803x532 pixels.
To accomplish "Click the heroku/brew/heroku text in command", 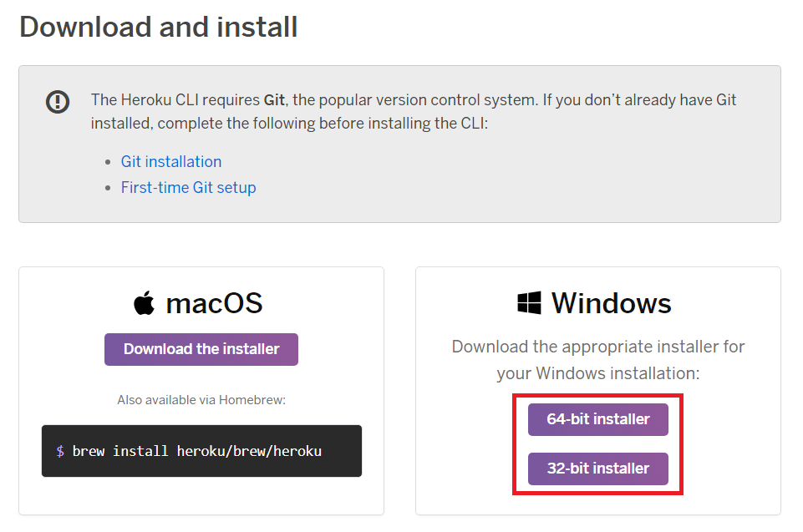I will point(249,451).
